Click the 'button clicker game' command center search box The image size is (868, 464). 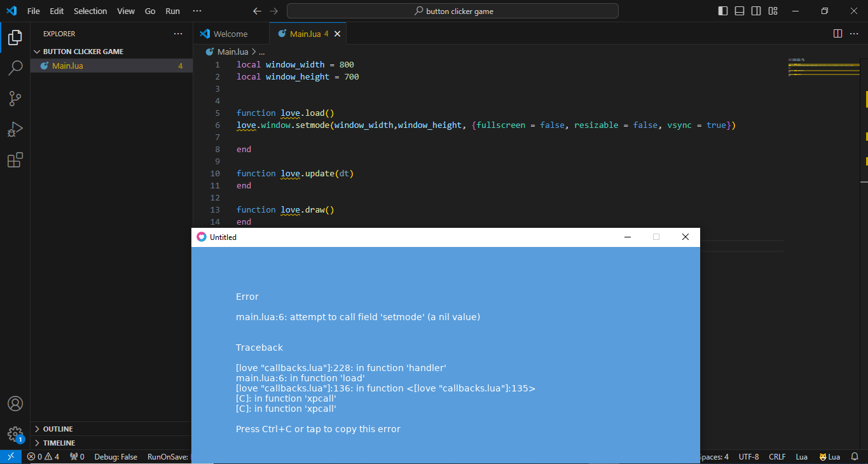click(452, 11)
